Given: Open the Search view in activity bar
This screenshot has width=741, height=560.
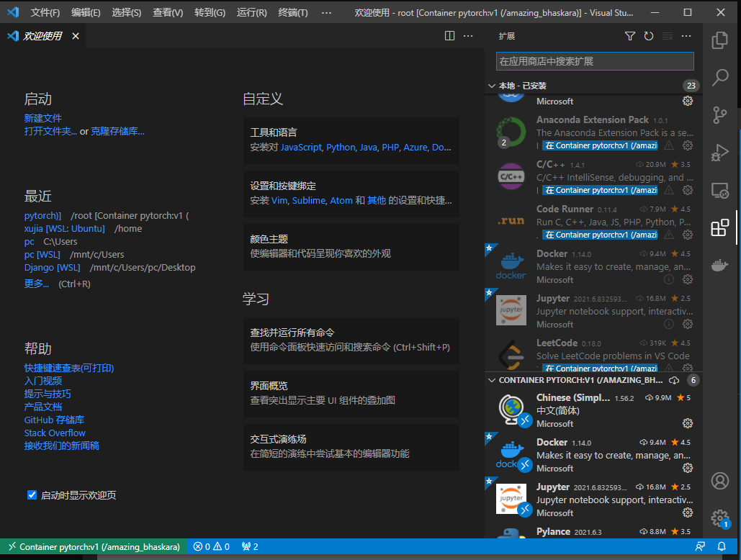Looking at the screenshot, I should [719, 77].
